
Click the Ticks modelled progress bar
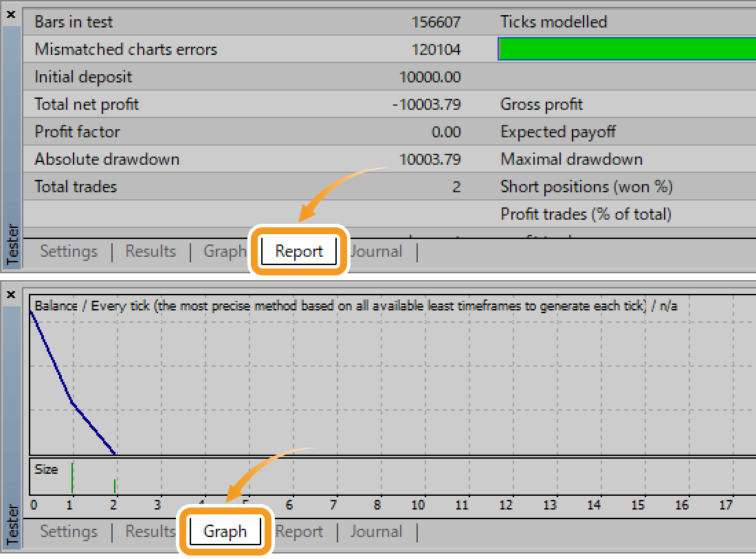(x=625, y=49)
